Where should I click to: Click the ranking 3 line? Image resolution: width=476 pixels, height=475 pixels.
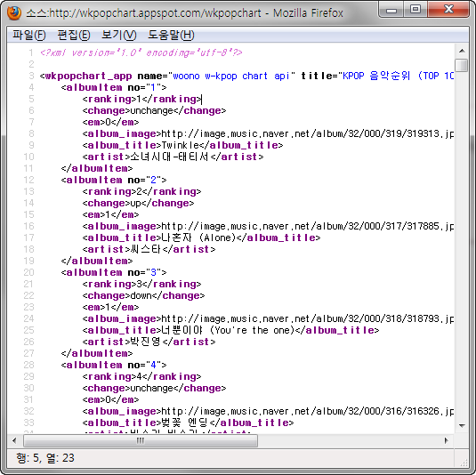(141, 284)
